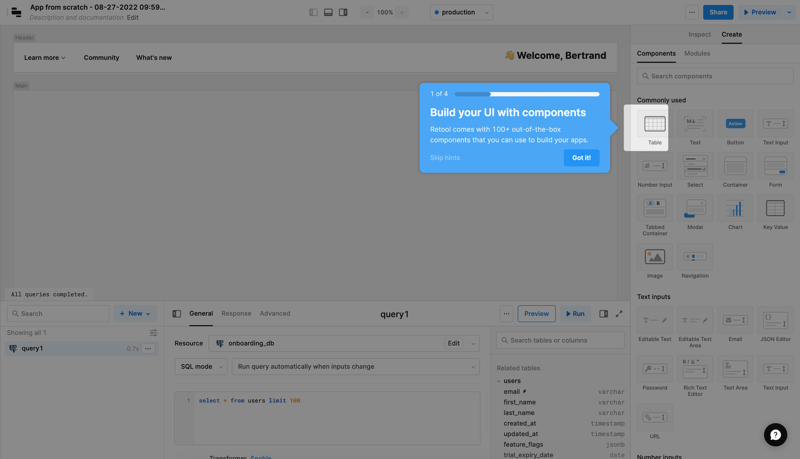Edit the app description link

click(133, 17)
